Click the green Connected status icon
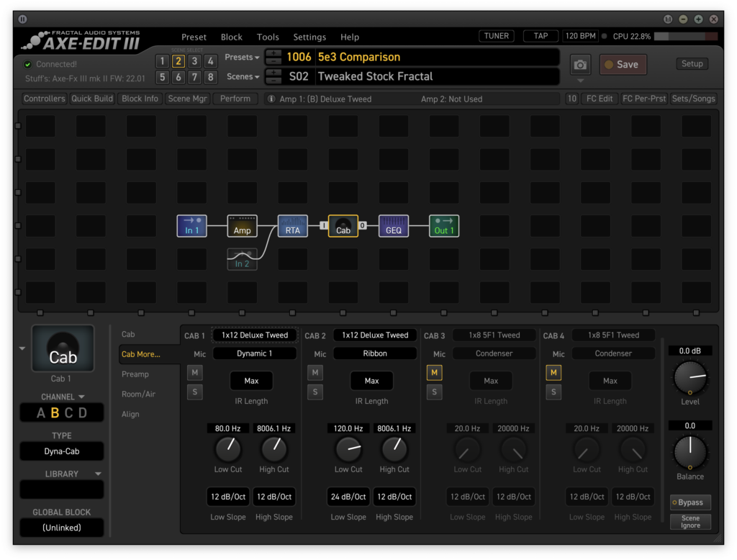737x560 pixels. (x=27, y=64)
